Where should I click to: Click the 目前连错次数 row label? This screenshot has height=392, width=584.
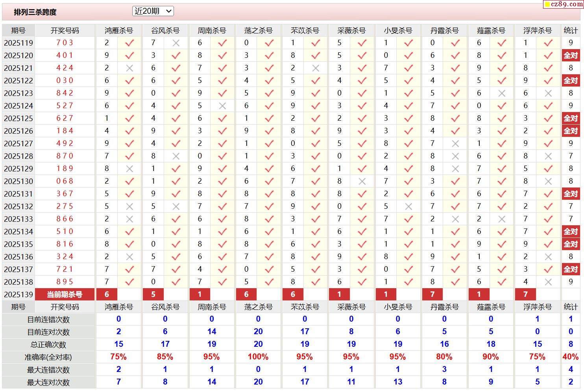[48, 320]
